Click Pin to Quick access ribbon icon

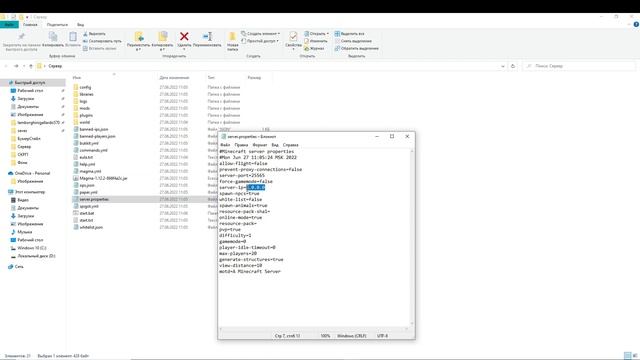pyautogui.click(x=21, y=37)
